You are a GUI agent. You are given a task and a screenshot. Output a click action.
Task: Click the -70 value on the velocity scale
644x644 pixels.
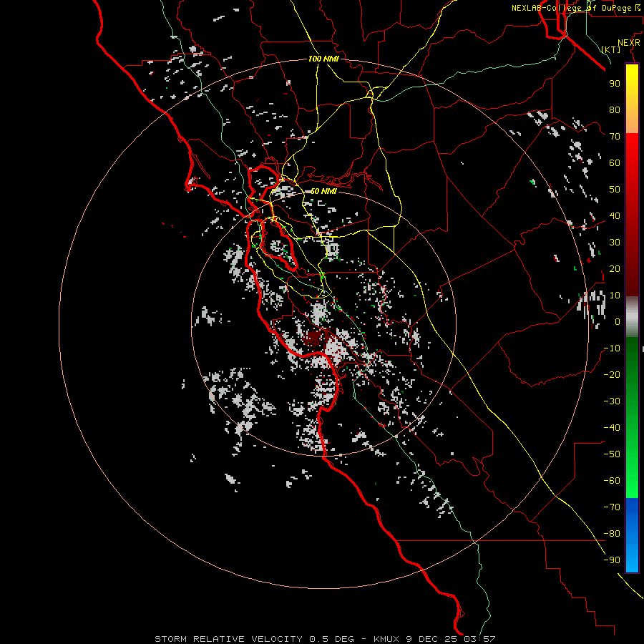[612, 507]
